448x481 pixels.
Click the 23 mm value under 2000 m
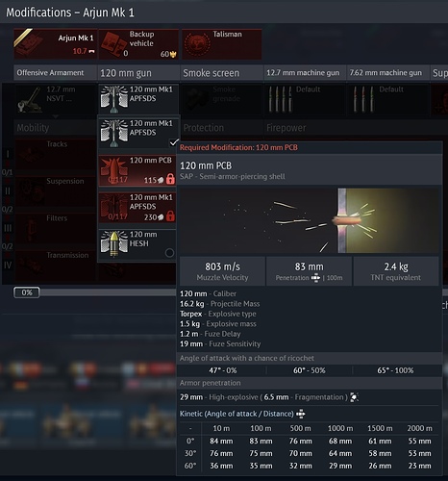point(419,466)
